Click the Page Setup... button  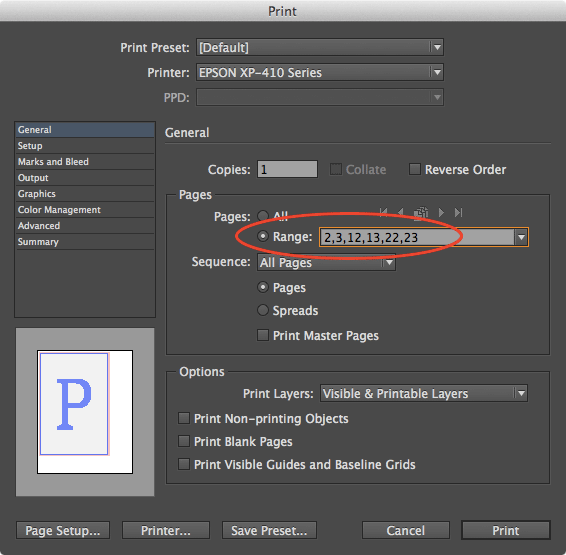(63, 530)
